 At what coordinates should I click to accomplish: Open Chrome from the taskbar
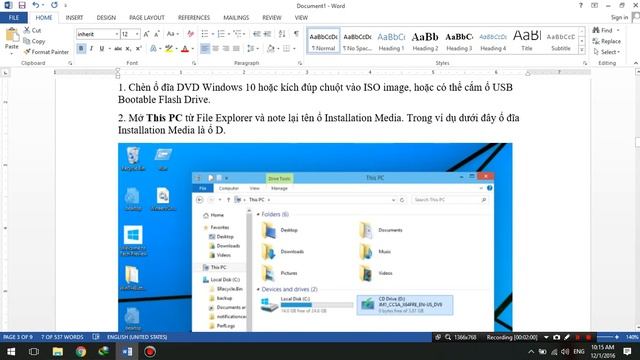click(81, 351)
